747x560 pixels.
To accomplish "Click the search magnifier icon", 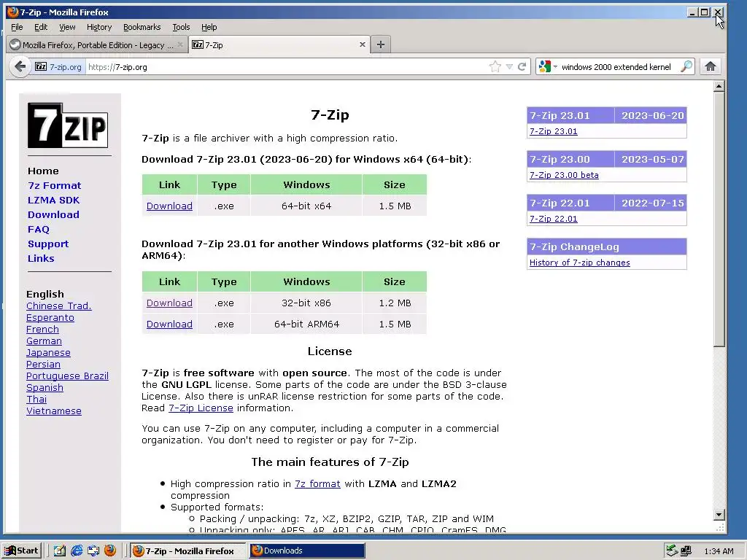I will [686, 66].
